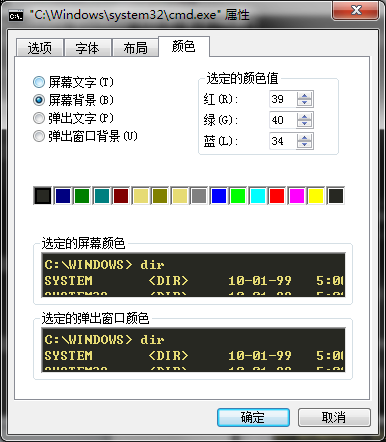The height and width of the screenshot is (442, 386).
Task: Select pale yellow swatch between olive and gray
Action: pos(180,196)
